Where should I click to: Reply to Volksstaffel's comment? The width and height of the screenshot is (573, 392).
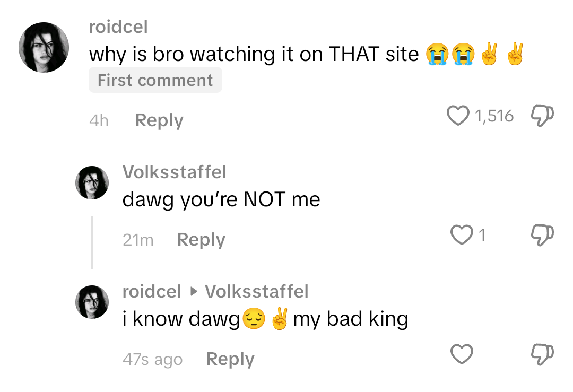[201, 240]
